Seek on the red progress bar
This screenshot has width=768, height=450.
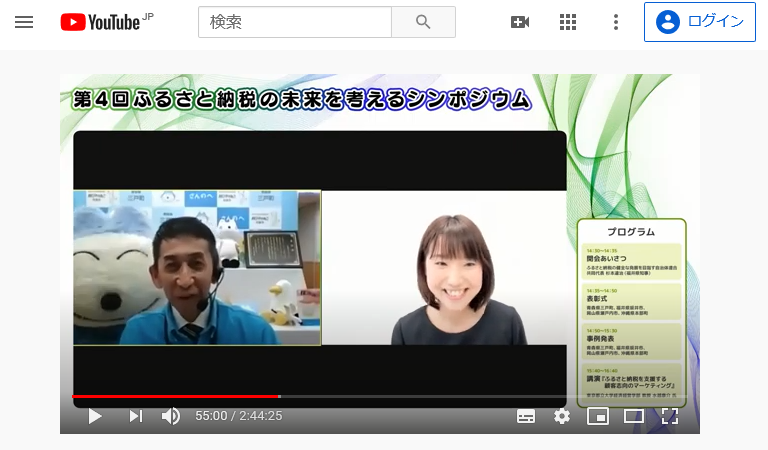tap(176, 396)
